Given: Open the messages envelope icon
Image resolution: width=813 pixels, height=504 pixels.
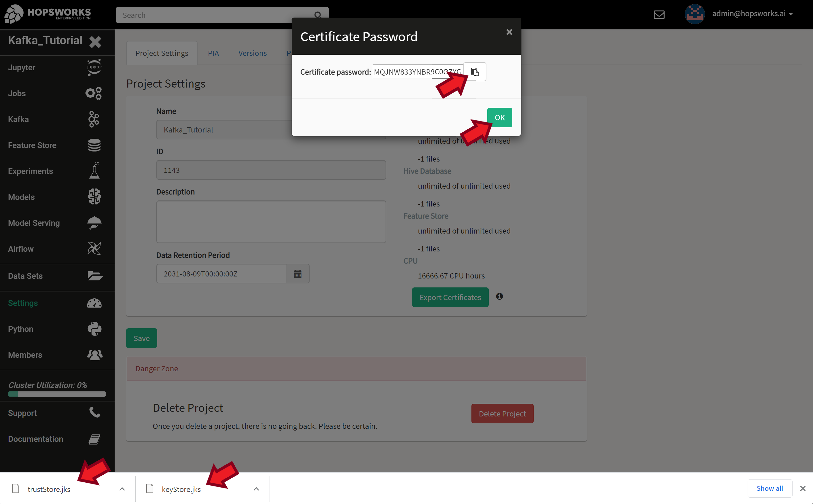Looking at the screenshot, I should pyautogui.click(x=659, y=14).
